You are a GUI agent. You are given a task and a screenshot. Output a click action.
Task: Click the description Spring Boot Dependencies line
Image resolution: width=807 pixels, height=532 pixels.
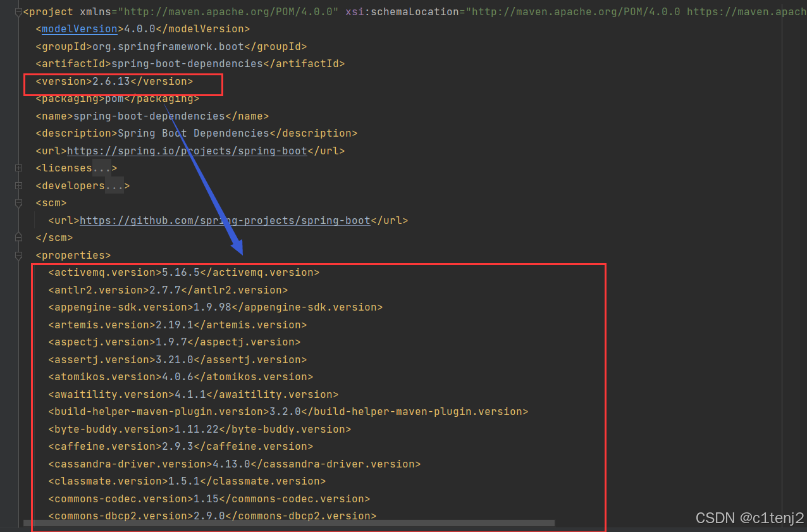point(197,133)
